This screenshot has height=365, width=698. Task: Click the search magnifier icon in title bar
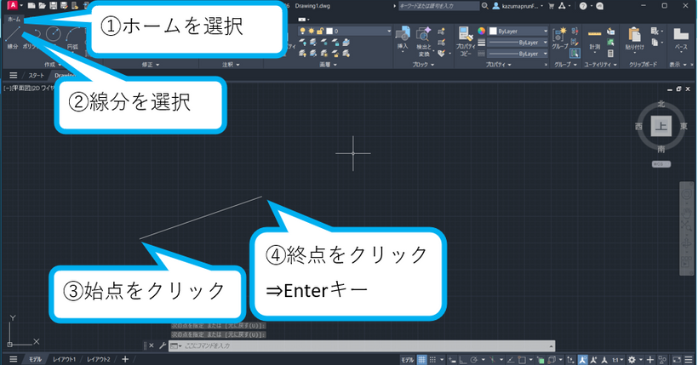485,6
